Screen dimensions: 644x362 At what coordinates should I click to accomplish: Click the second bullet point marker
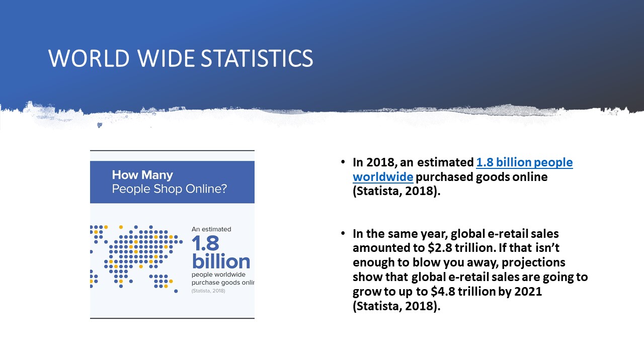(343, 234)
